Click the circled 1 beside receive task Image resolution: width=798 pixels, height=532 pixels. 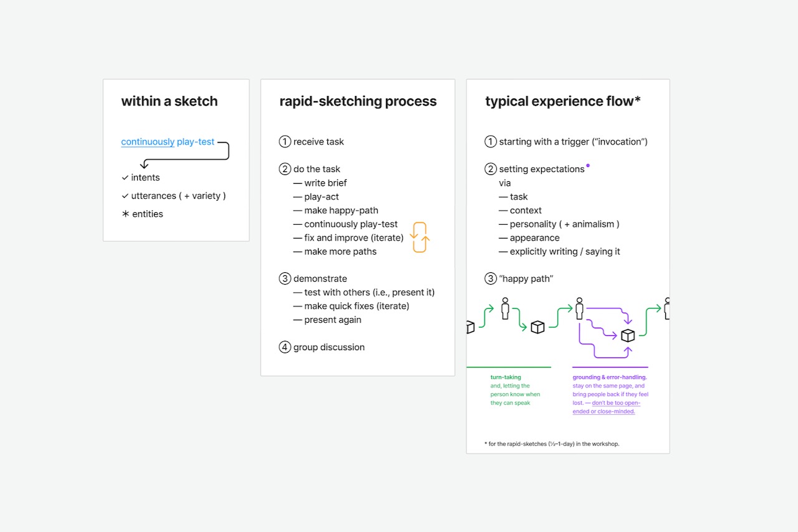(x=285, y=142)
